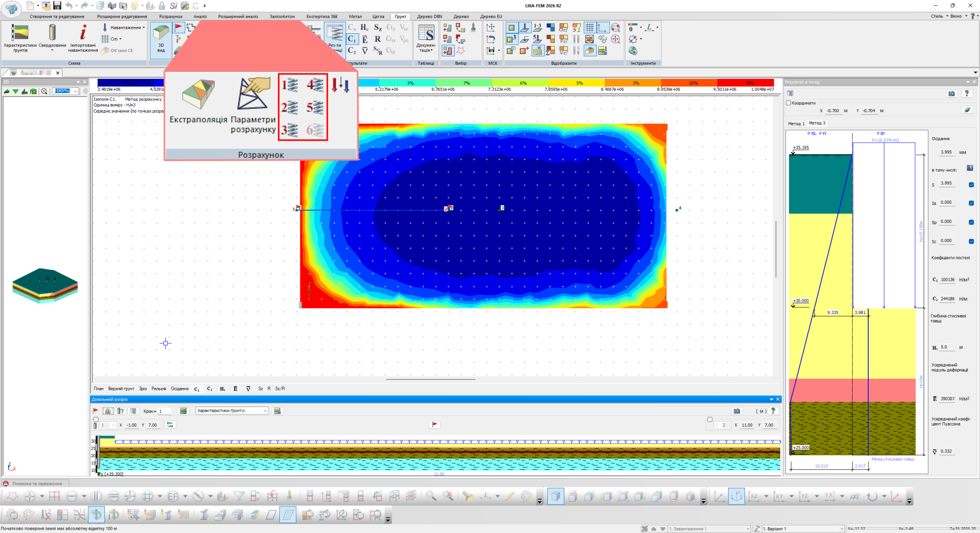Click camera snapshot icon in Результат в точці
The height and width of the screenshot is (533, 980).
point(952,94)
